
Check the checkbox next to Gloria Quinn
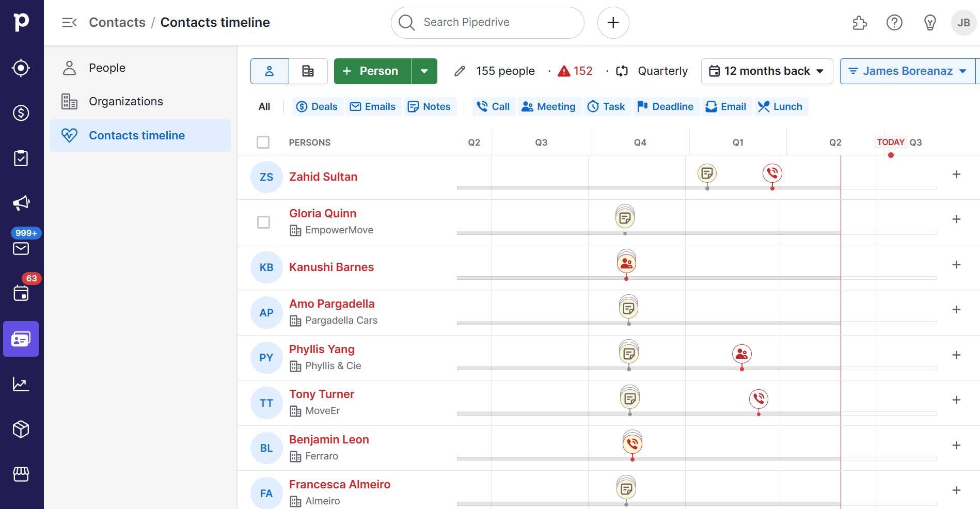[264, 222]
